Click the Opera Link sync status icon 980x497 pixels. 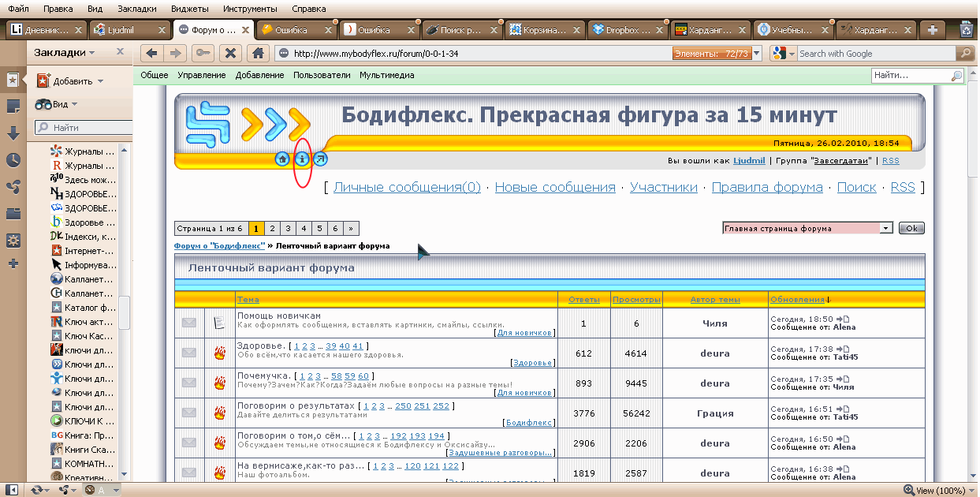37,490
